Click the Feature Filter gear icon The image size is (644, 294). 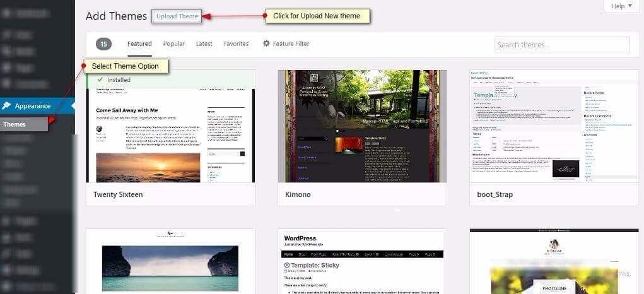point(266,44)
